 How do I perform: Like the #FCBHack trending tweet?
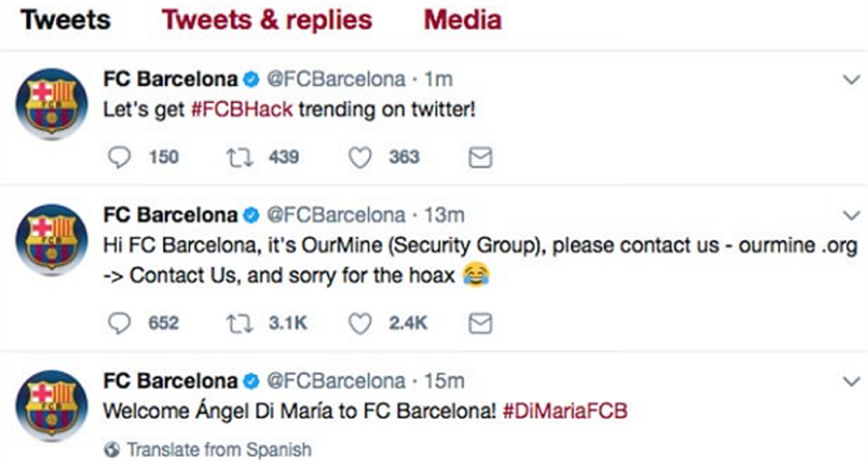(x=360, y=158)
